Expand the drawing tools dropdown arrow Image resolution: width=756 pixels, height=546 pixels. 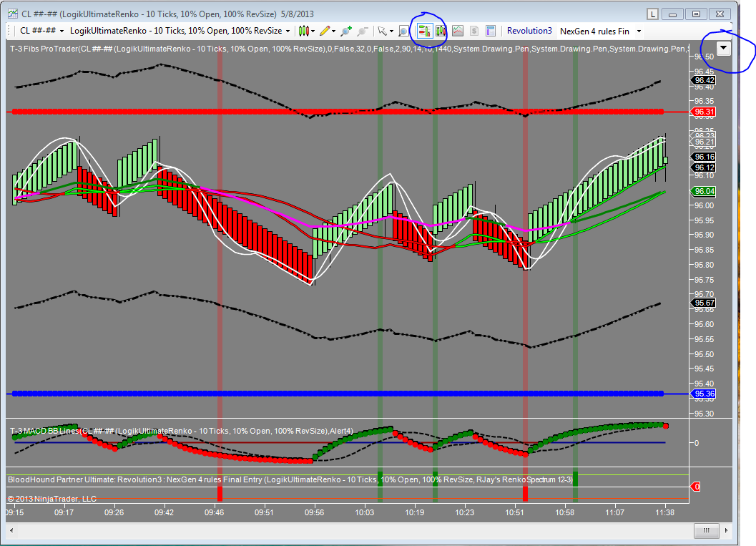point(333,31)
